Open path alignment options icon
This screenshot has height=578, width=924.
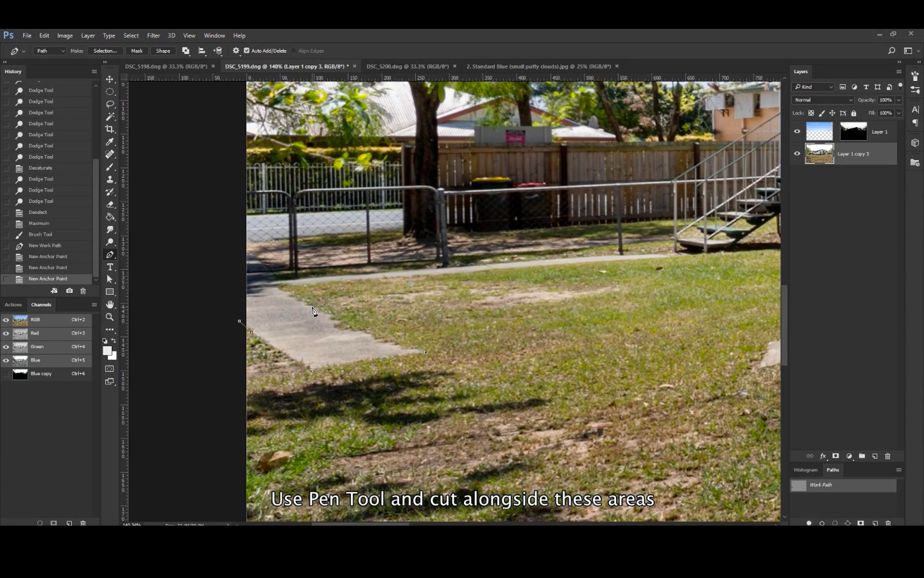click(202, 51)
